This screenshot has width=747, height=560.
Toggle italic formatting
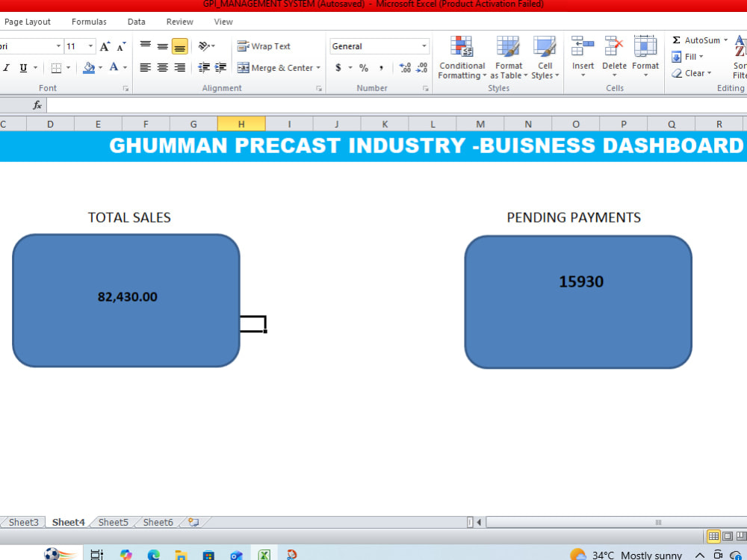pos(7,68)
